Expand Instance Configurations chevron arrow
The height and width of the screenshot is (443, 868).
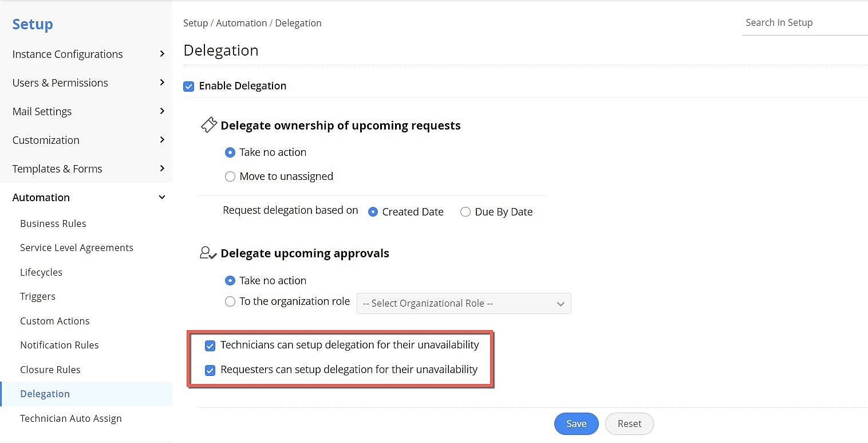coord(162,54)
